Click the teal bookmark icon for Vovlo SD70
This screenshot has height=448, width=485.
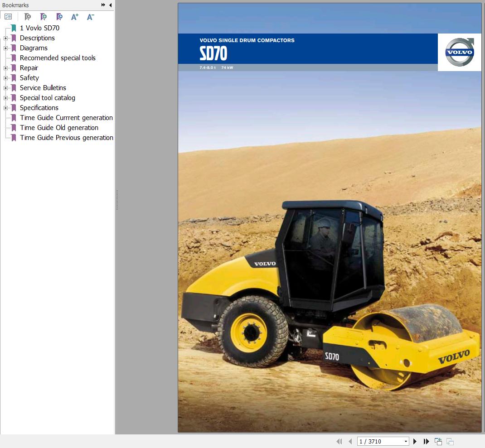pyautogui.click(x=14, y=28)
